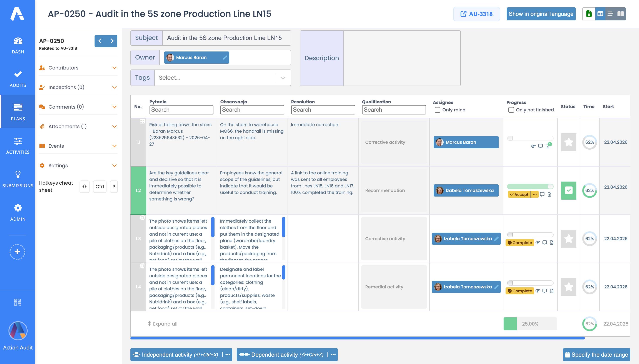Accept the activity in row 1.2
Screen dimensions: 639x364
(x=519, y=194)
